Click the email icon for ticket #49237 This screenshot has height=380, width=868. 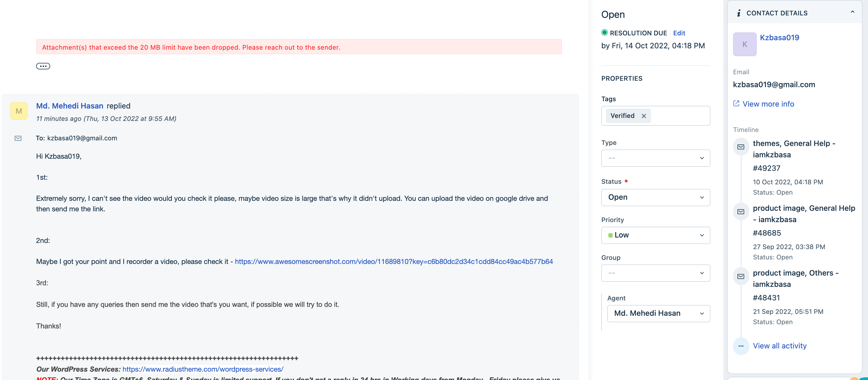click(x=741, y=147)
